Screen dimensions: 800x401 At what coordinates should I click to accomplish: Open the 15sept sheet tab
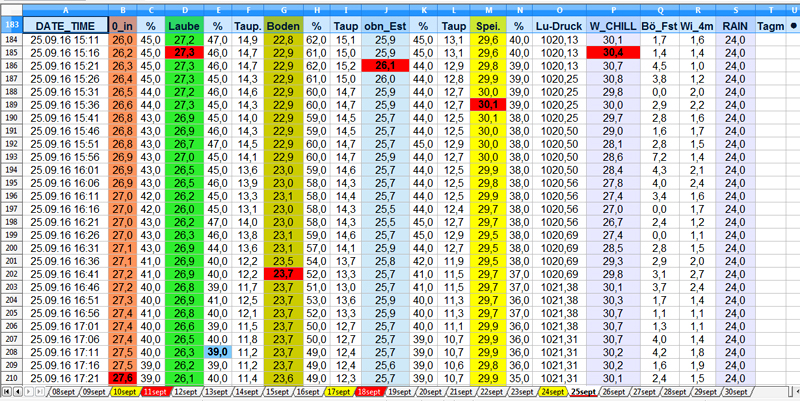pos(278,391)
